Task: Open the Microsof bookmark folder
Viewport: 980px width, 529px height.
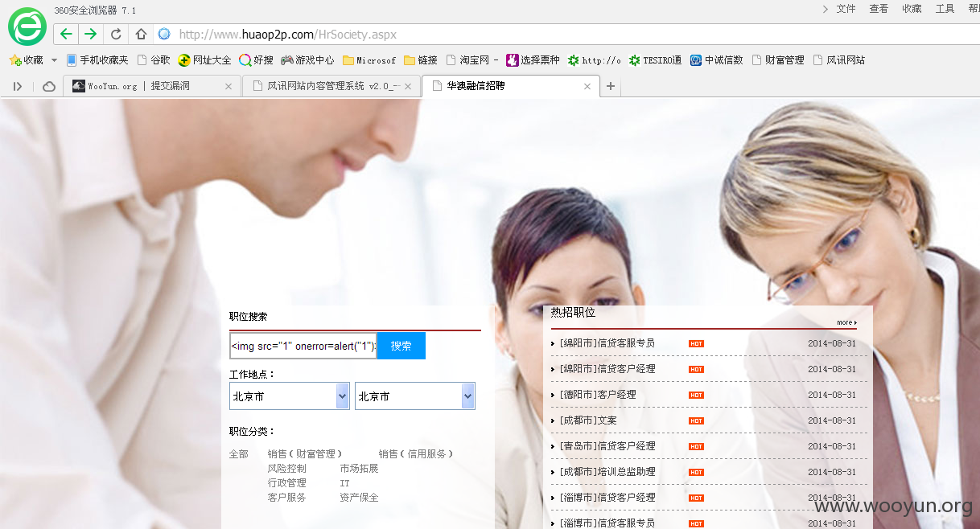Action: [x=369, y=60]
